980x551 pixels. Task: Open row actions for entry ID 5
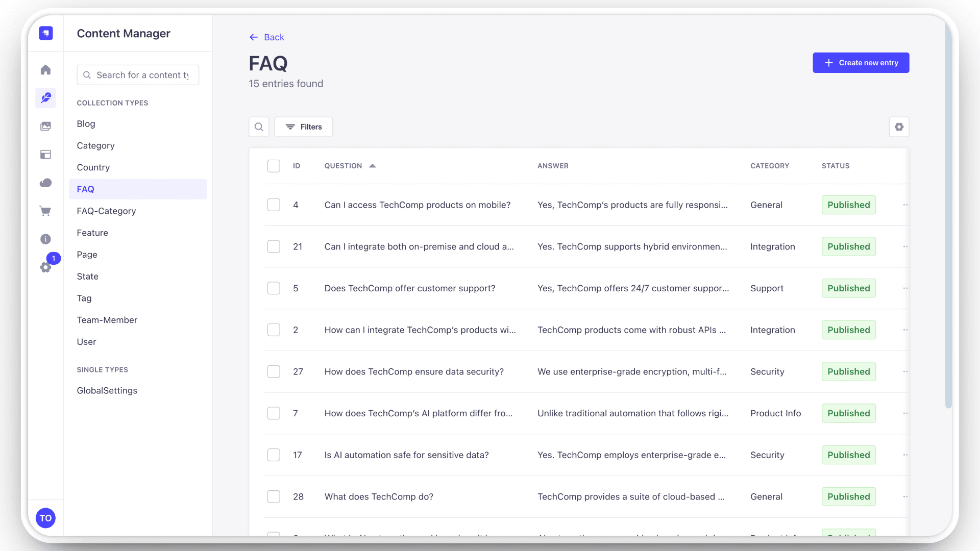pos(905,288)
